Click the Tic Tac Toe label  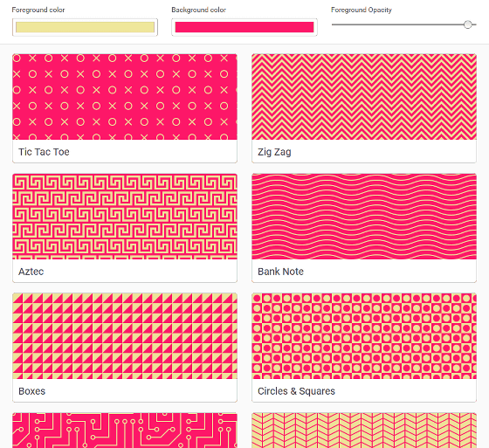point(44,152)
